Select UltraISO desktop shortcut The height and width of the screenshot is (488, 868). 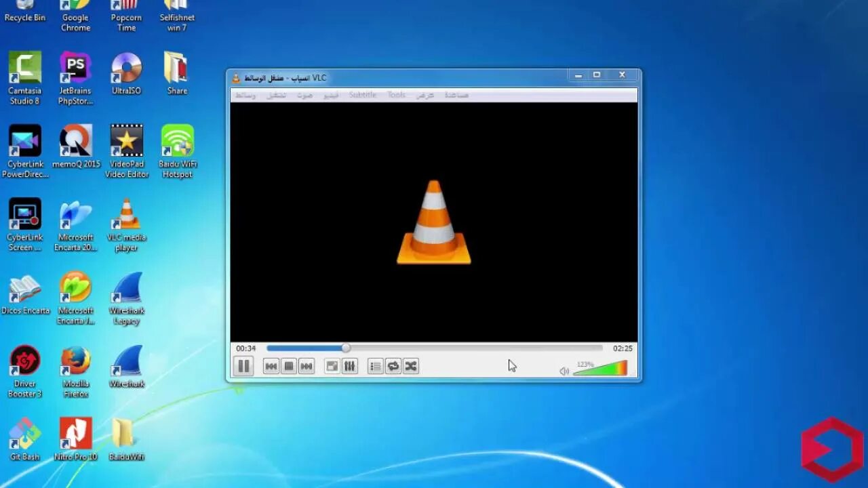(126, 73)
